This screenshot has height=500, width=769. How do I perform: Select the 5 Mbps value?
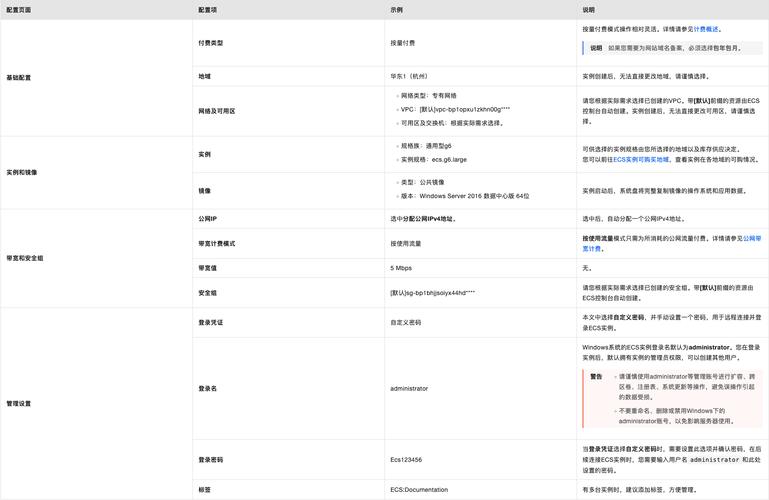click(401, 268)
